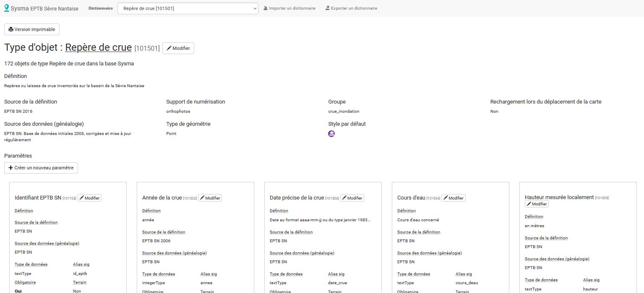Open the Dictionnaire dropdown selector

tap(188, 8)
